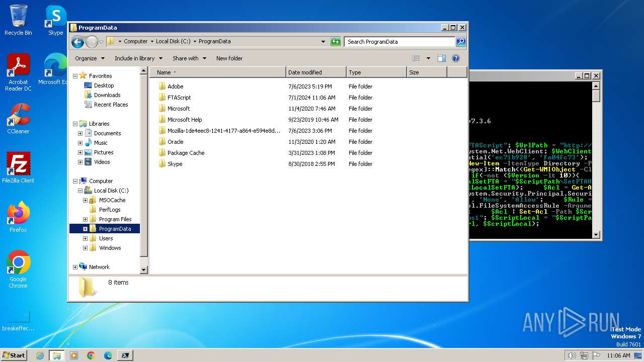Select the Package Cache folder
This screenshot has height=362, width=644.
[x=186, y=153]
